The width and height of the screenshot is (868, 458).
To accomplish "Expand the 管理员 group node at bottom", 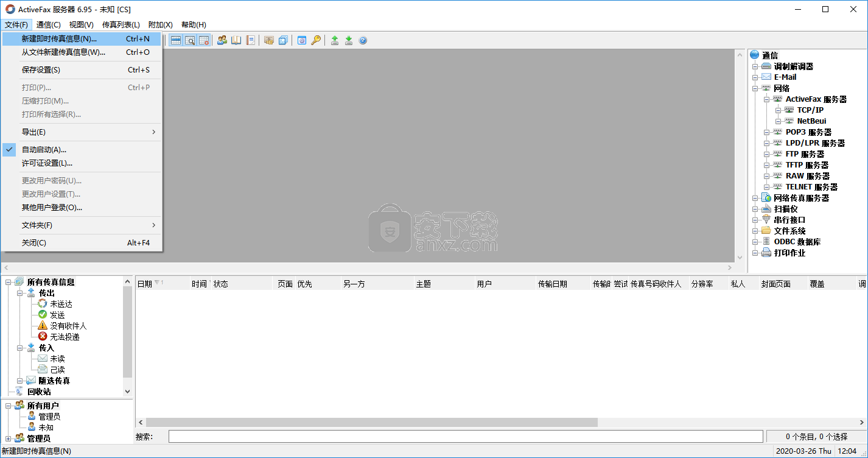I will tap(8, 439).
